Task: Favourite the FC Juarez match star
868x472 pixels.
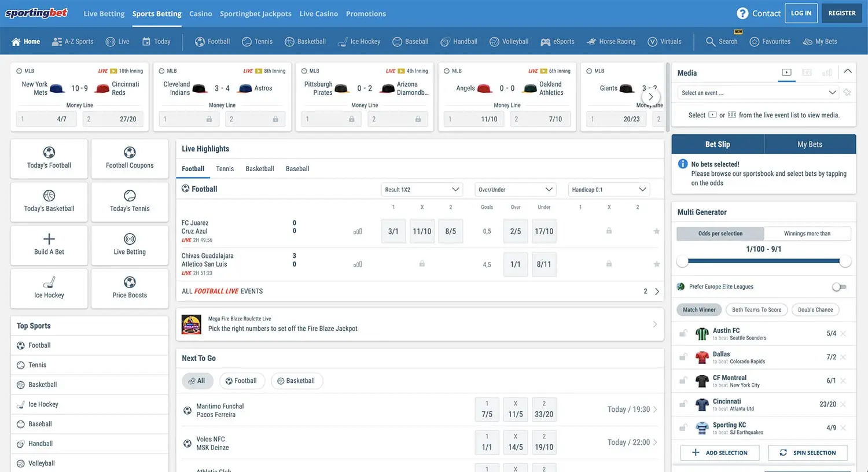Action: tap(656, 231)
